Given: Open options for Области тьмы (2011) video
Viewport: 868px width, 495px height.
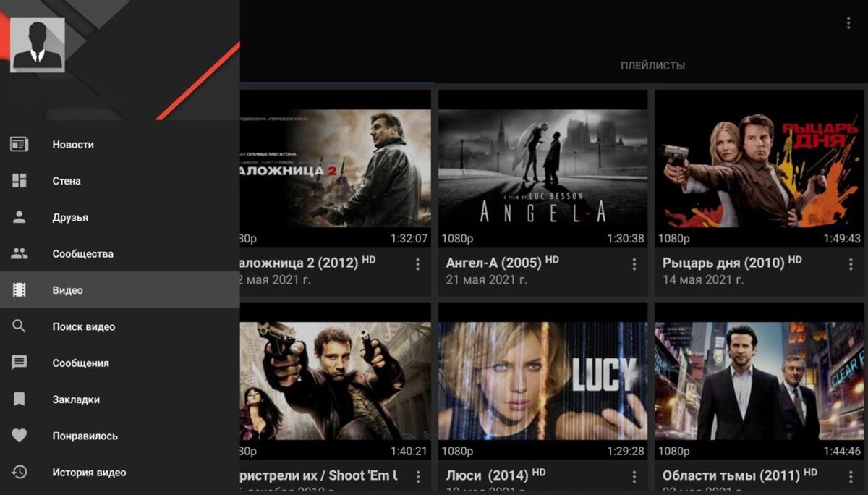Looking at the screenshot, I should [851, 477].
